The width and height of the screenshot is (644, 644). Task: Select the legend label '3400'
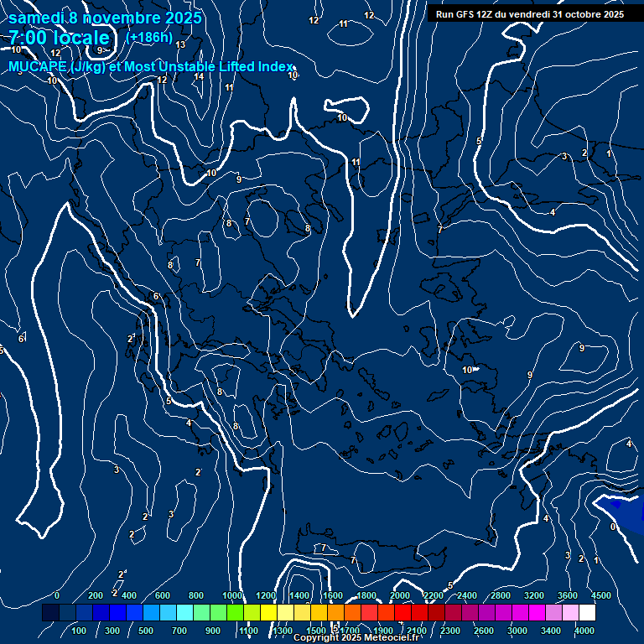tap(550, 631)
